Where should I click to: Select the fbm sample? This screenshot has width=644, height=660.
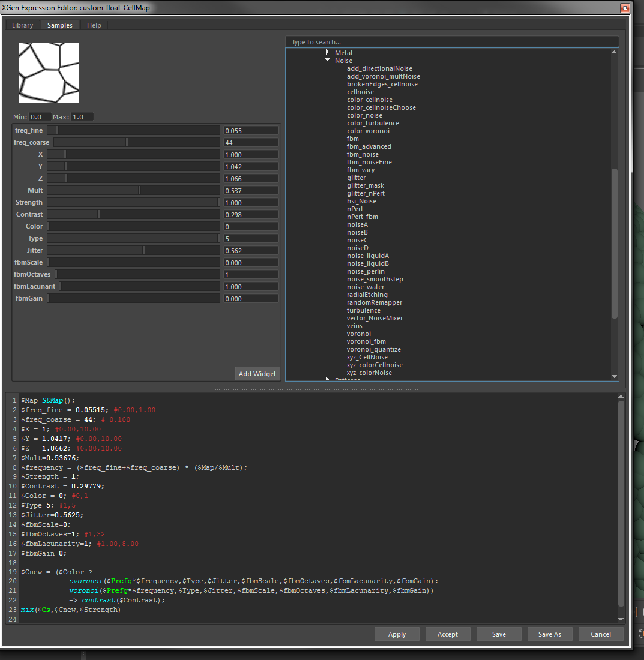[352, 138]
